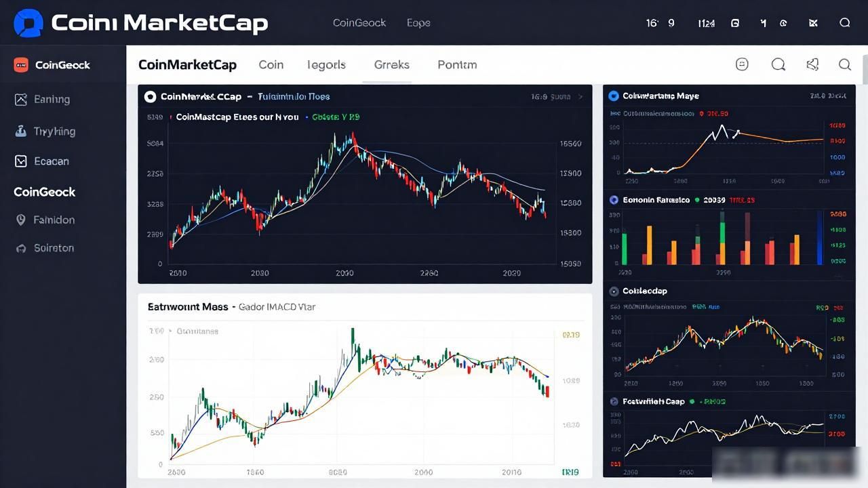Open the red-logo CoinGeock sidebar item
Screen dimensions: 868x488
tap(52, 65)
